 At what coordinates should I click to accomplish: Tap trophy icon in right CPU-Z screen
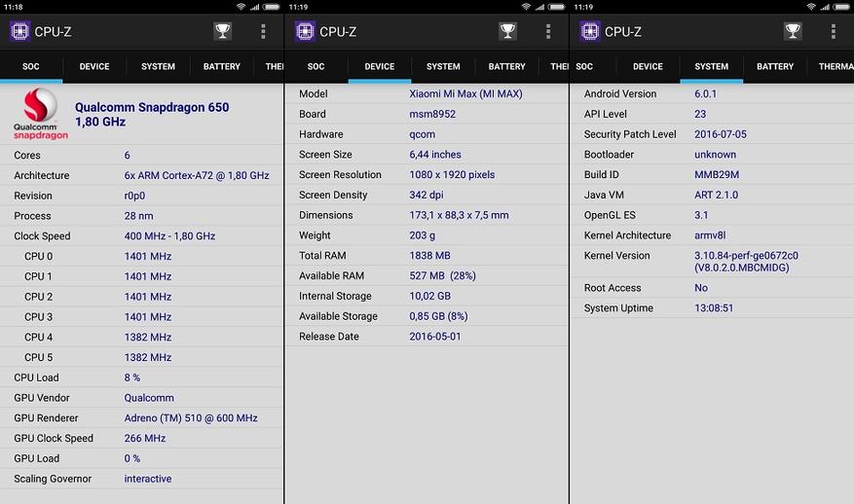[793, 31]
